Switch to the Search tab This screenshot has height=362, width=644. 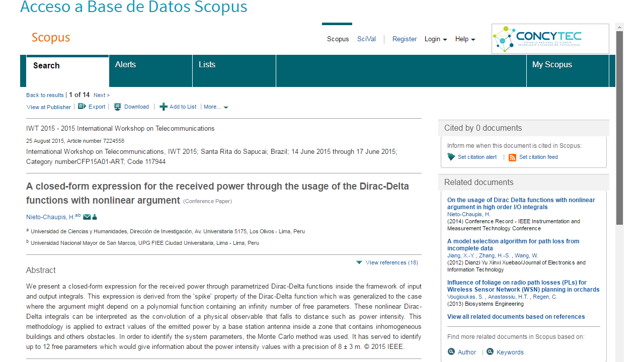[x=67, y=71]
